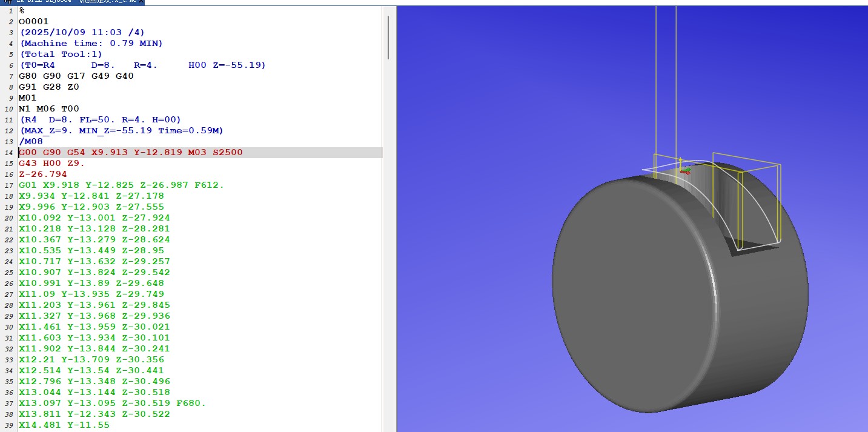
Task: Click the program number O0001 line
Action: (x=33, y=22)
